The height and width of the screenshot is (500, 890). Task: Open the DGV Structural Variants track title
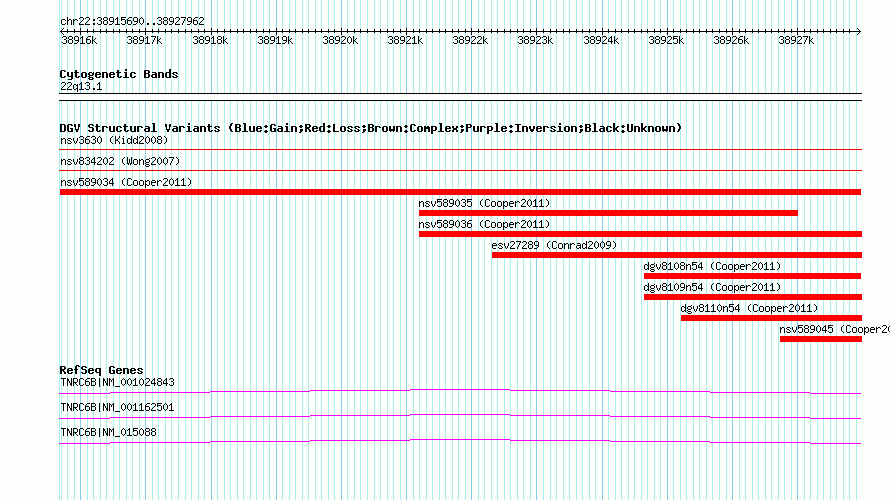pyautogui.click(x=371, y=128)
